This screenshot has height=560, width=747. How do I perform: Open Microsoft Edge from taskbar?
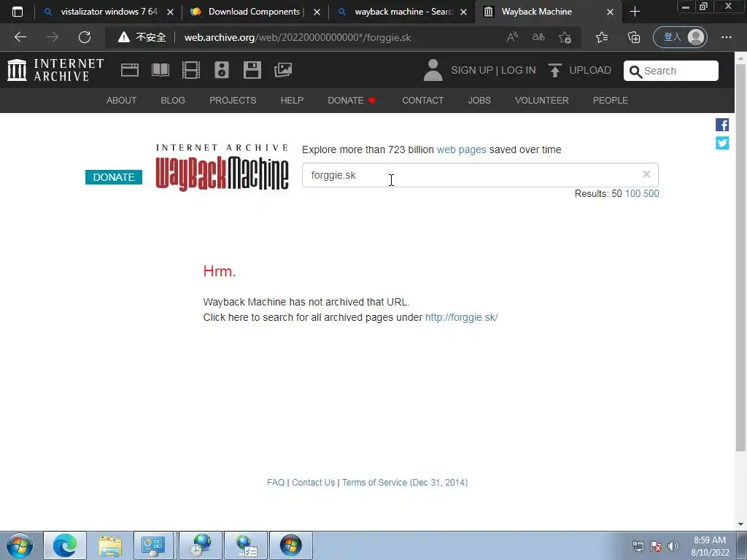tap(65, 545)
